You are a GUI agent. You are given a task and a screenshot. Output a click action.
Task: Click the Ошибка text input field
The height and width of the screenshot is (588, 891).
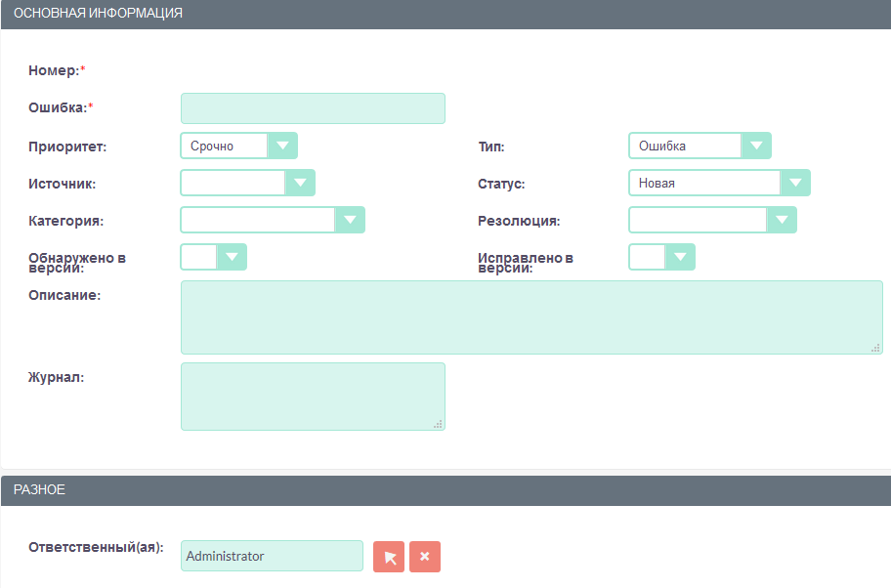(313, 108)
